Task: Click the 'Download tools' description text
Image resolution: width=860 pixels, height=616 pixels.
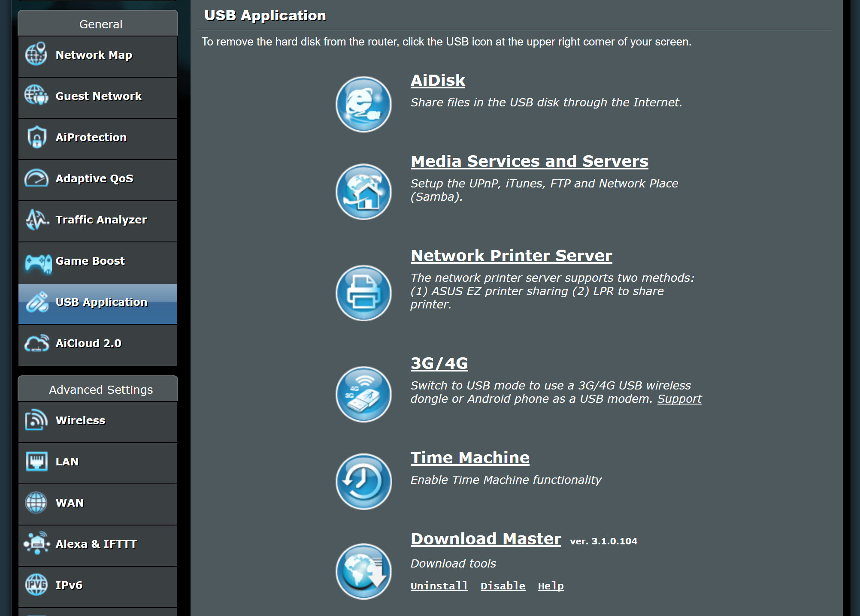Action: pyautogui.click(x=453, y=564)
